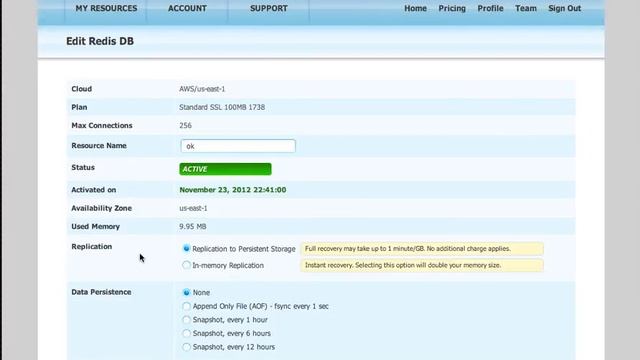Select In-memory Replication option

[186, 265]
